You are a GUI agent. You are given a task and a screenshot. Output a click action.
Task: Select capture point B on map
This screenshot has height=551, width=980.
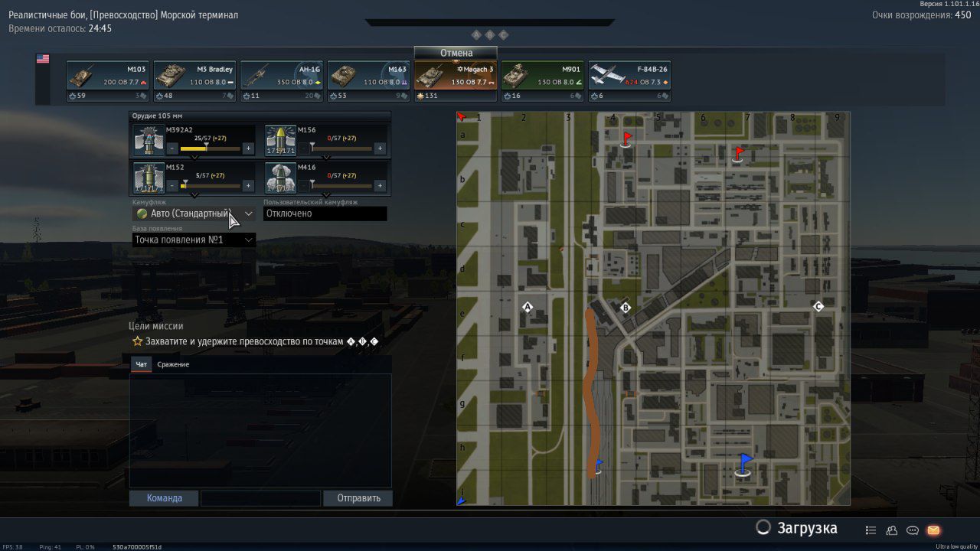tap(625, 308)
